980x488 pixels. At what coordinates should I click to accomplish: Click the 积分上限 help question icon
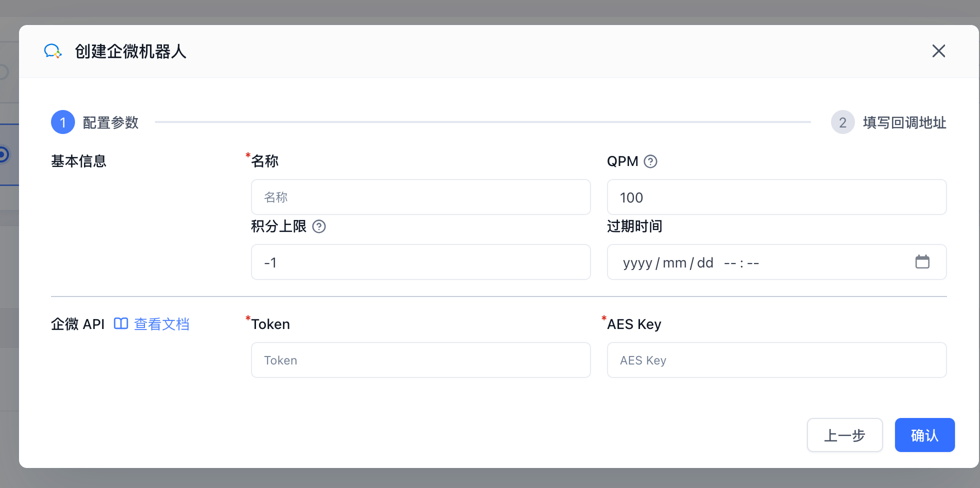(319, 226)
